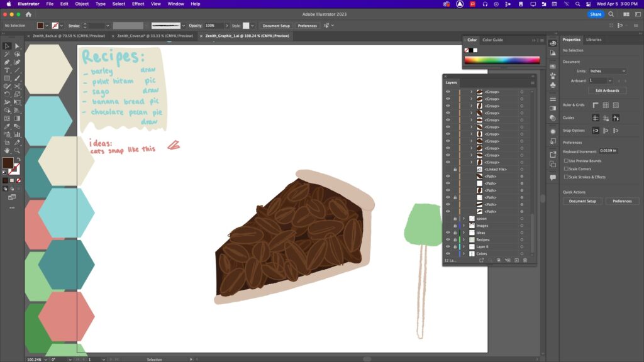Enable Use Preview Bounds checkbox
This screenshot has height=362, width=644.
click(x=566, y=161)
